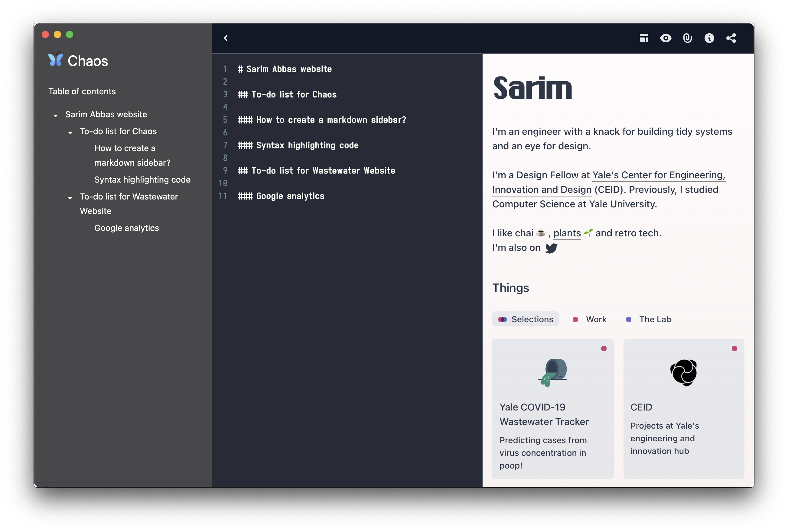Screen dimensions: 788x532
Task: Open Yale's Center for Engineering, Innovation and Design link
Action: [609, 182]
